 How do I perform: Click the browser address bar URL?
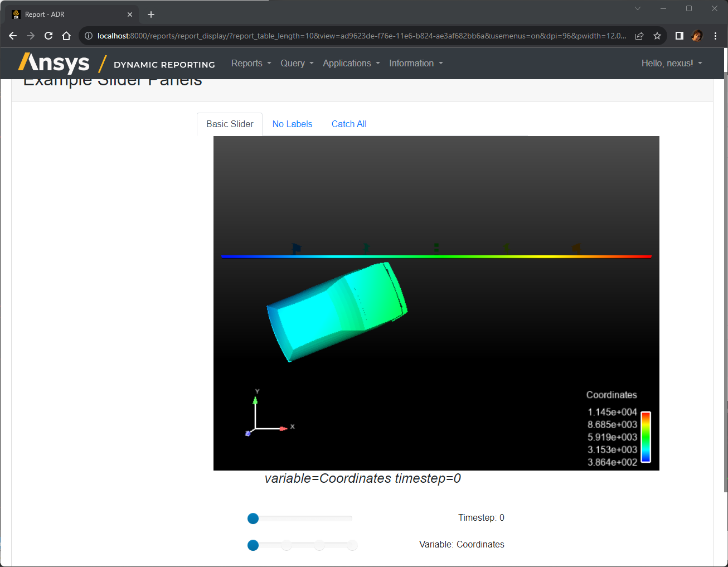click(x=361, y=36)
